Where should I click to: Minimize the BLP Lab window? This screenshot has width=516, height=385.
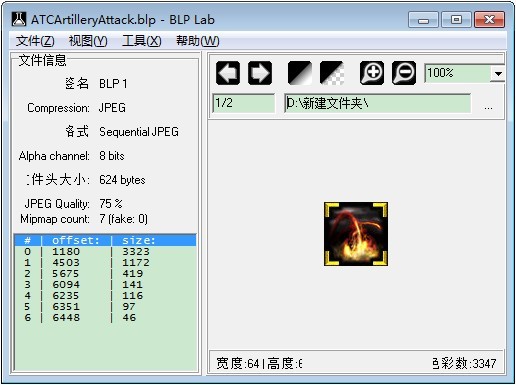pyautogui.click(x=423, y=20)
